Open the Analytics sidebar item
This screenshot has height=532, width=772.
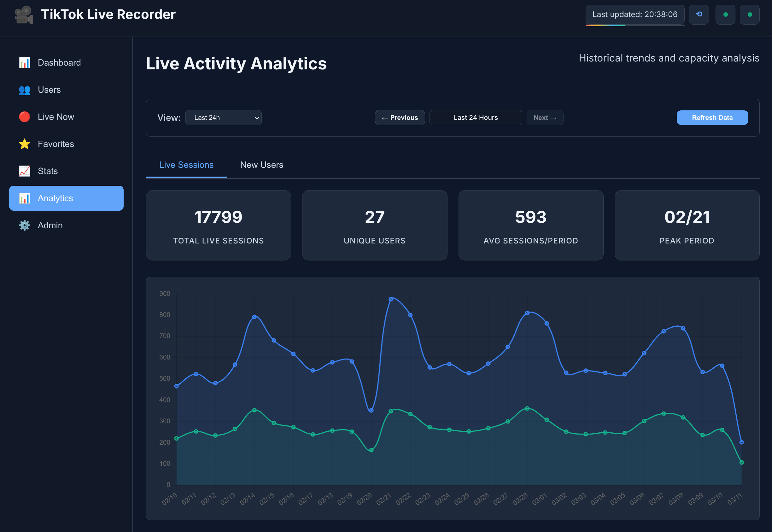(66, 198)
